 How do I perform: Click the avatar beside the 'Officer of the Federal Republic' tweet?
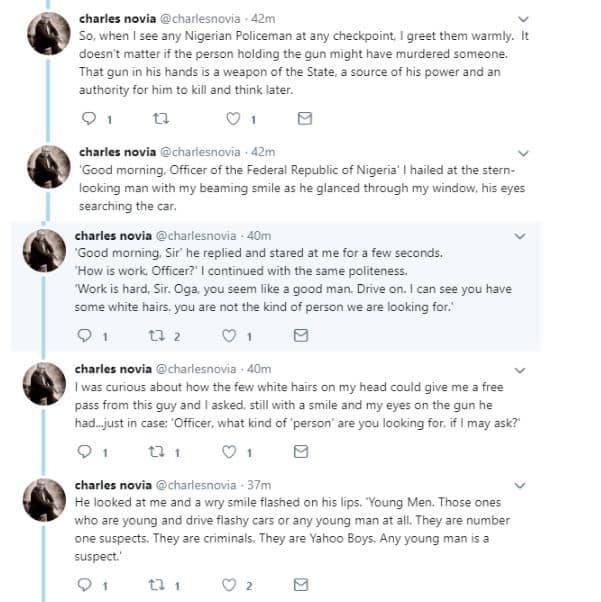[x=46, y=167]
